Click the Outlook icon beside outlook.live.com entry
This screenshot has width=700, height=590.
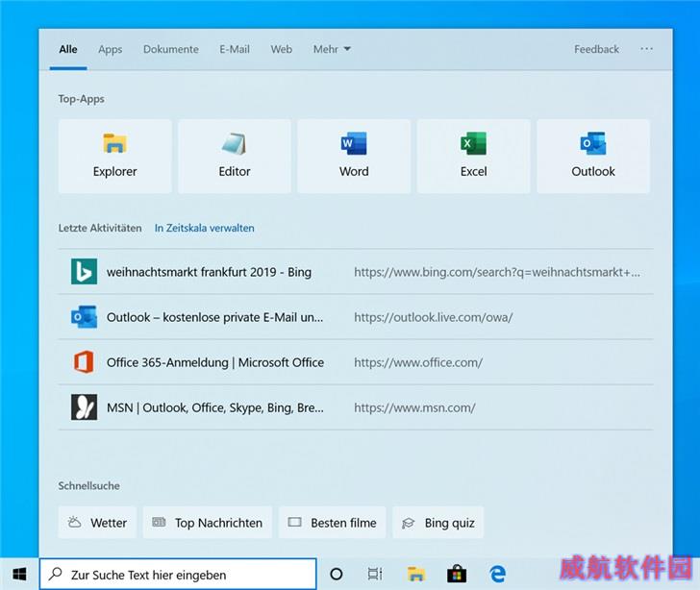coord(84,317)
